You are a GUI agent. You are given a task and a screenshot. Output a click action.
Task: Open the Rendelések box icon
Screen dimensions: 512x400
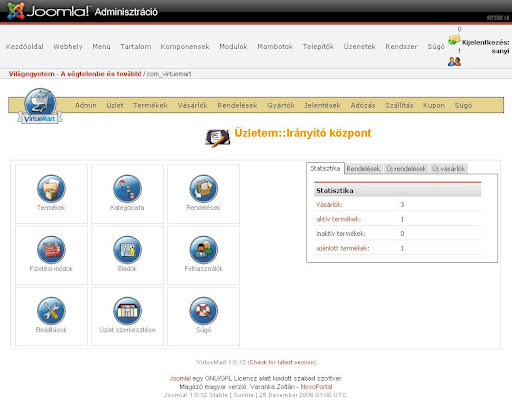click(x=203, y=189)
